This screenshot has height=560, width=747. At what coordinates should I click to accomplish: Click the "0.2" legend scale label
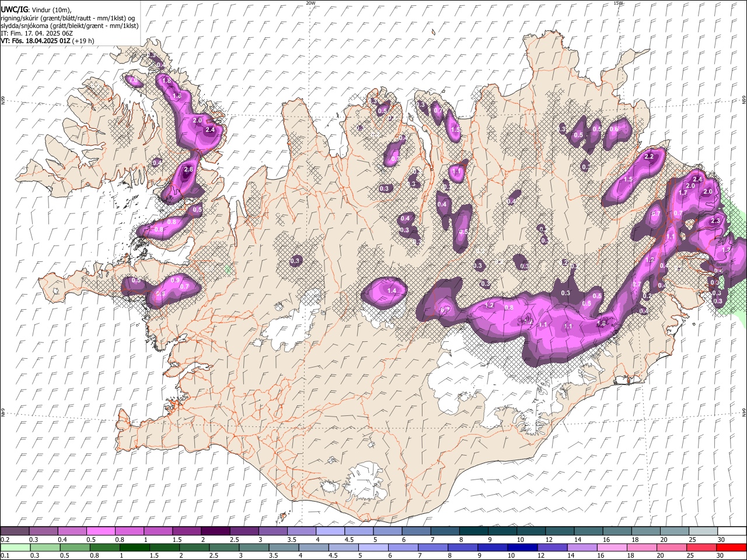coord(5,540)
